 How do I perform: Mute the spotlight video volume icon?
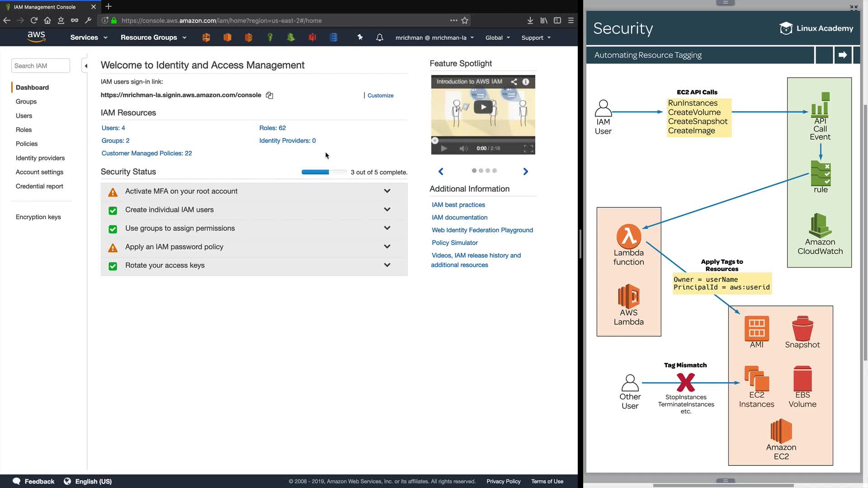click(x=463, y=149)
